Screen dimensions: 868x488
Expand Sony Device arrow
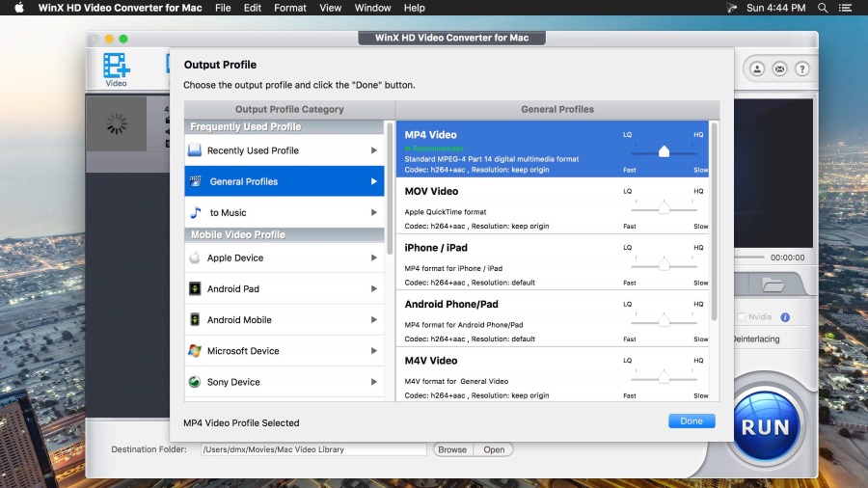[374, 382]
